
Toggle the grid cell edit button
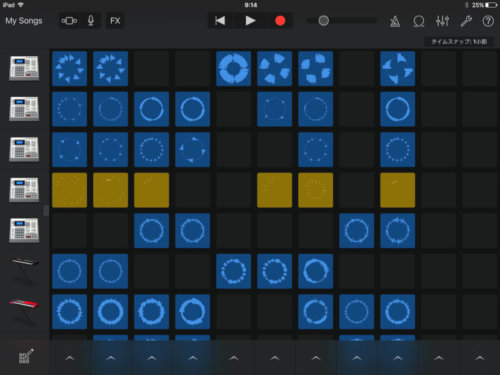[x=26, y=356]
